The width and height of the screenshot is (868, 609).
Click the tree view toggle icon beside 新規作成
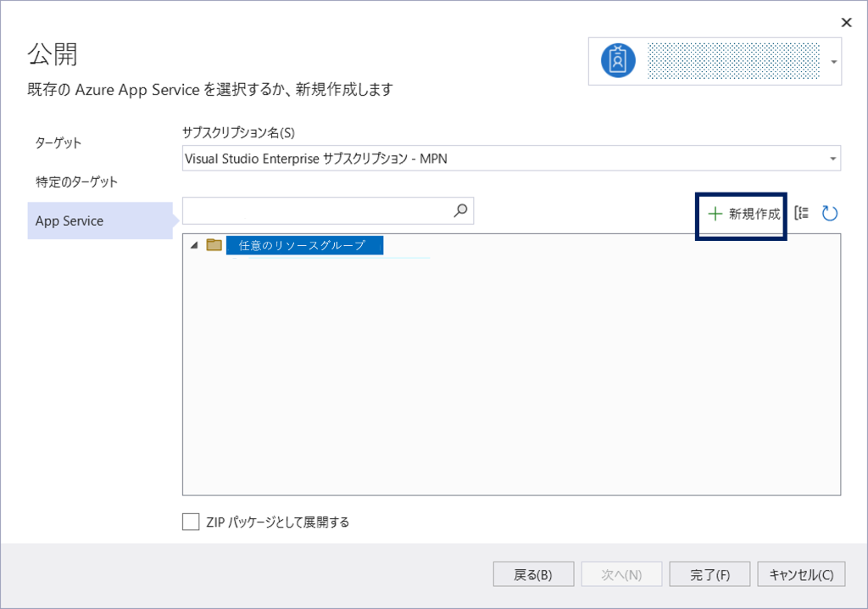click(x=802, y=213)
